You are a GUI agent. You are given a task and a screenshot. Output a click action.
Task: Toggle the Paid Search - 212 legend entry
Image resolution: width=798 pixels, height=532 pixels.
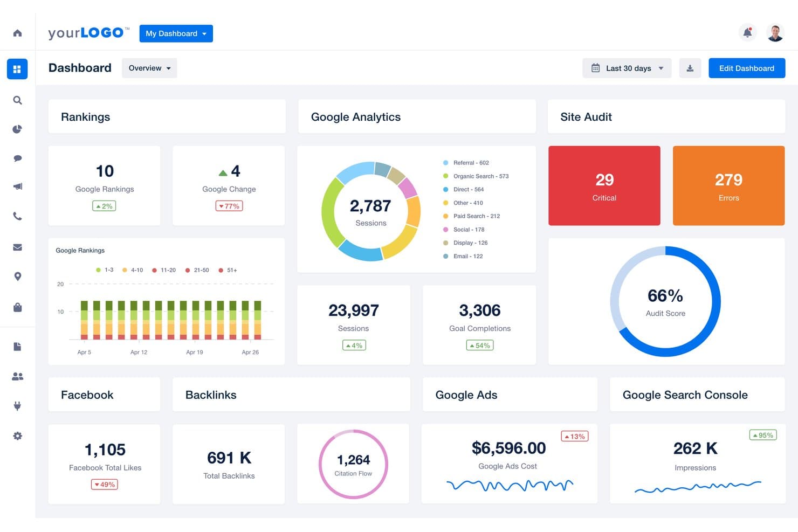point(471,216)
